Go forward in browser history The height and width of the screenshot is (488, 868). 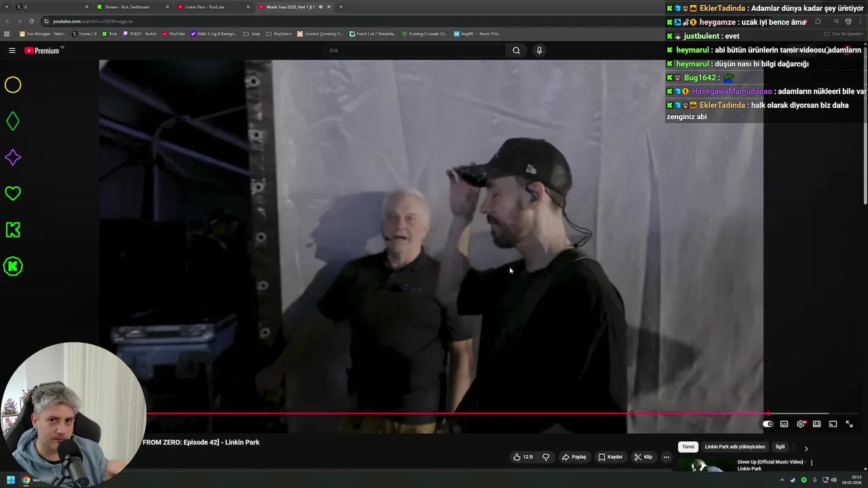(19, 21)
